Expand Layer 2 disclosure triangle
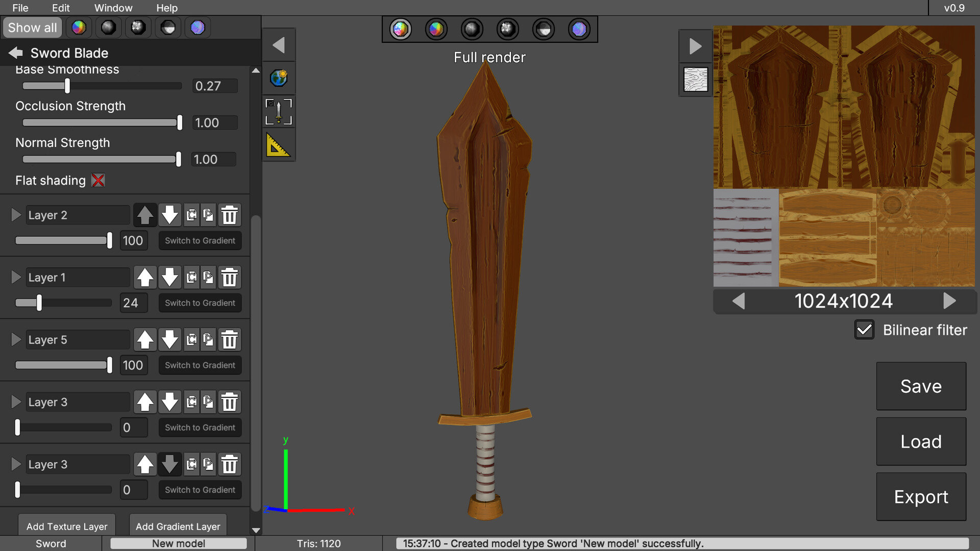 (16, 215)
